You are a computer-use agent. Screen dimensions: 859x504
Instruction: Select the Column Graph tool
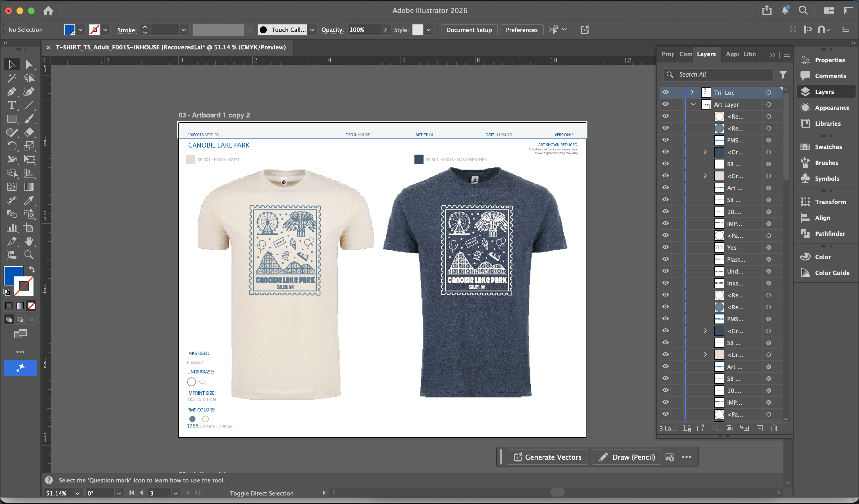[12, 228]
